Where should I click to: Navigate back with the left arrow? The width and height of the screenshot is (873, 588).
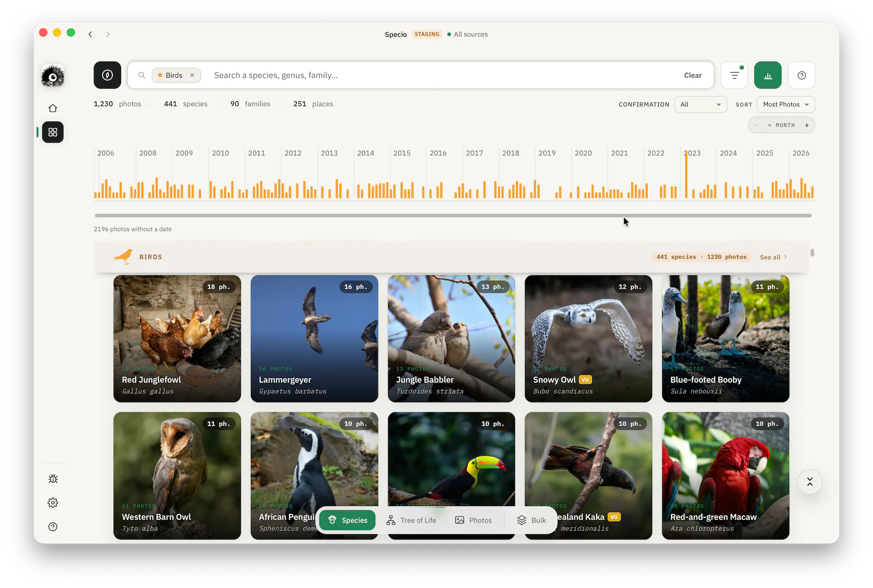point(90,34)
